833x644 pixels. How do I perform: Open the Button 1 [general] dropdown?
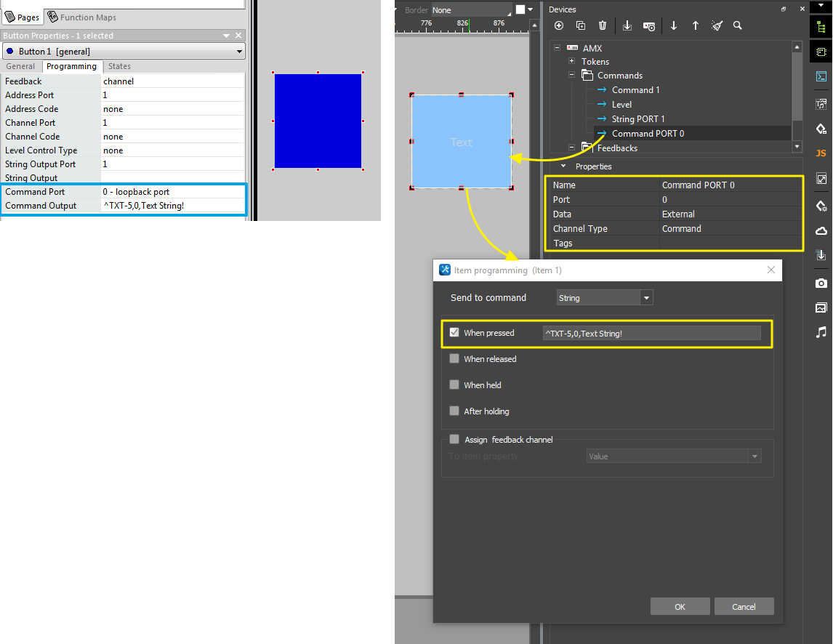coord(240,52)
